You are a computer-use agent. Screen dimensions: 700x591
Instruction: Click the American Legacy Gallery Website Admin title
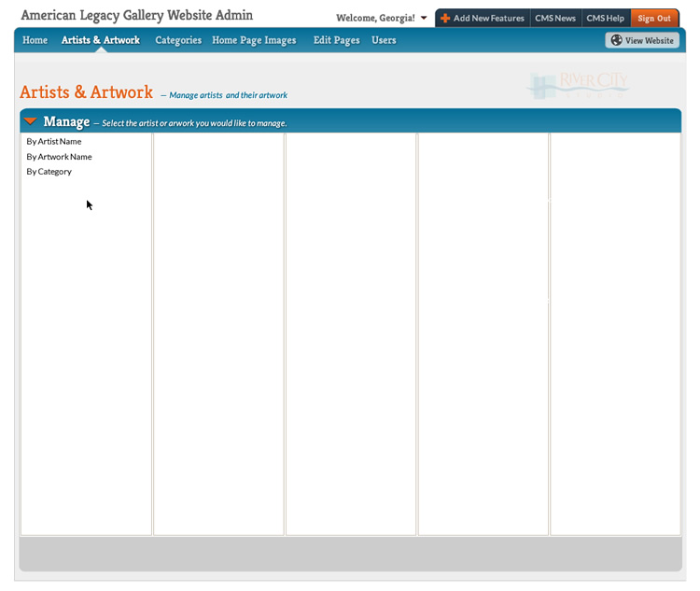136,16
